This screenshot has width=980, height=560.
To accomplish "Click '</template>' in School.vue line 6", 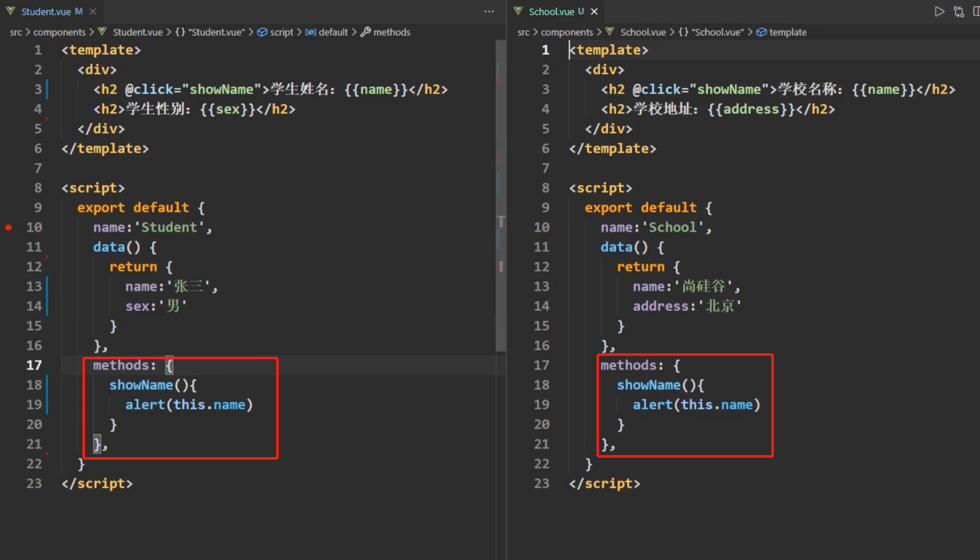I will 613,149.
